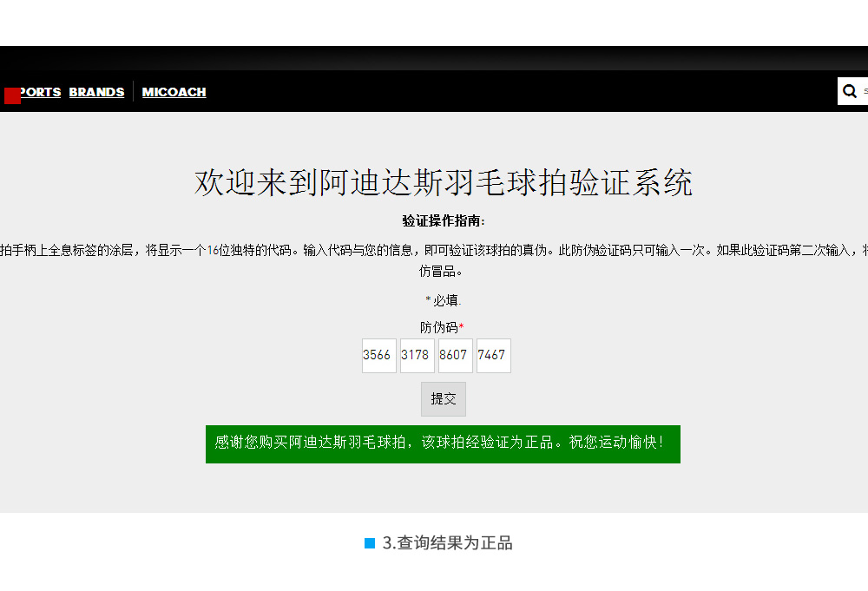Focus the code field containing 8607

click(x=456, y=356)
